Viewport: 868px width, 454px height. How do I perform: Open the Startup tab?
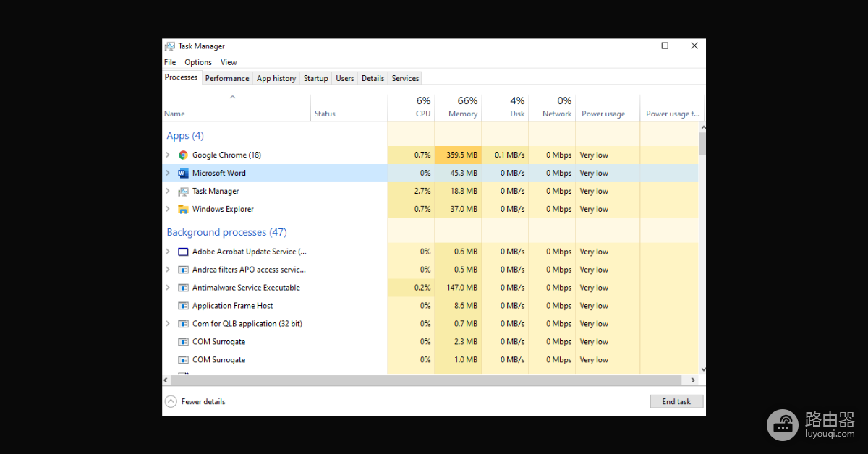click(316, 78)
